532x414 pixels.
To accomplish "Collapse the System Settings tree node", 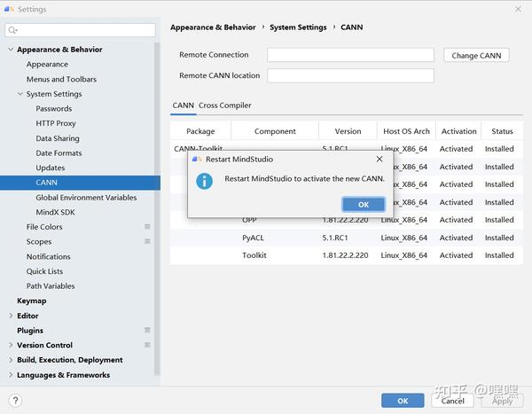I will [x=20, y=94].
